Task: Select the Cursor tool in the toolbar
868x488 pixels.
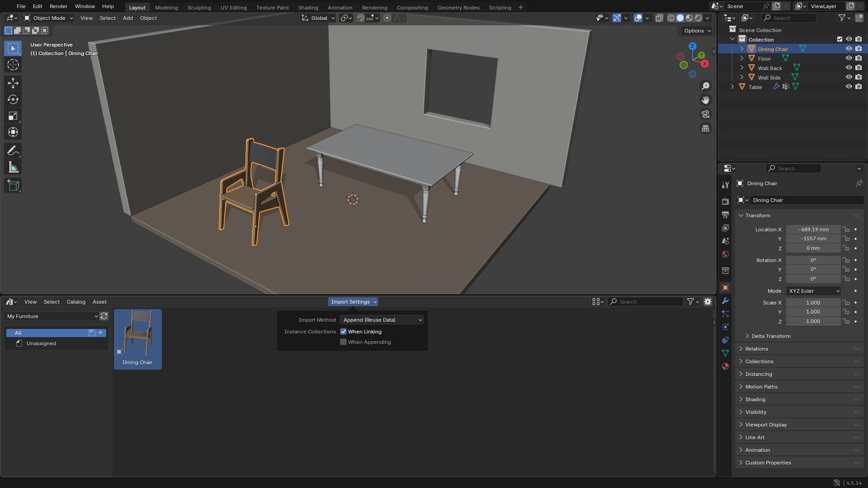Action: tap(13, 65)
